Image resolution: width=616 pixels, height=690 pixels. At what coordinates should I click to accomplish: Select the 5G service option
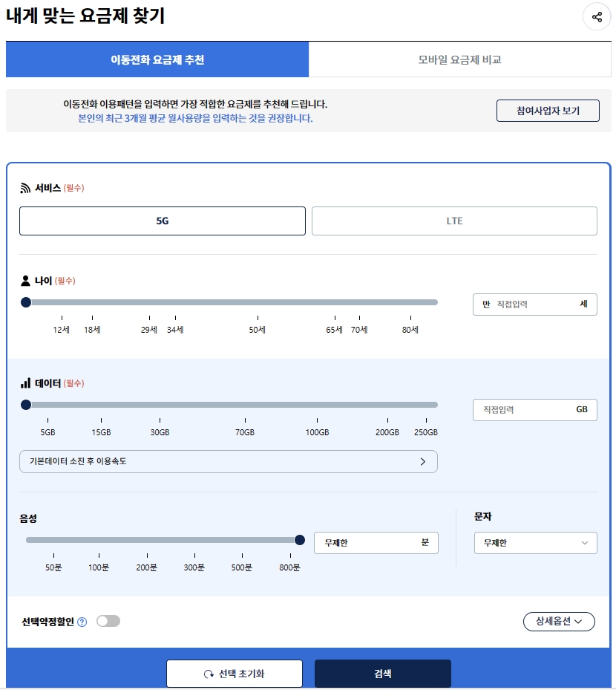[x=162, y=221]
